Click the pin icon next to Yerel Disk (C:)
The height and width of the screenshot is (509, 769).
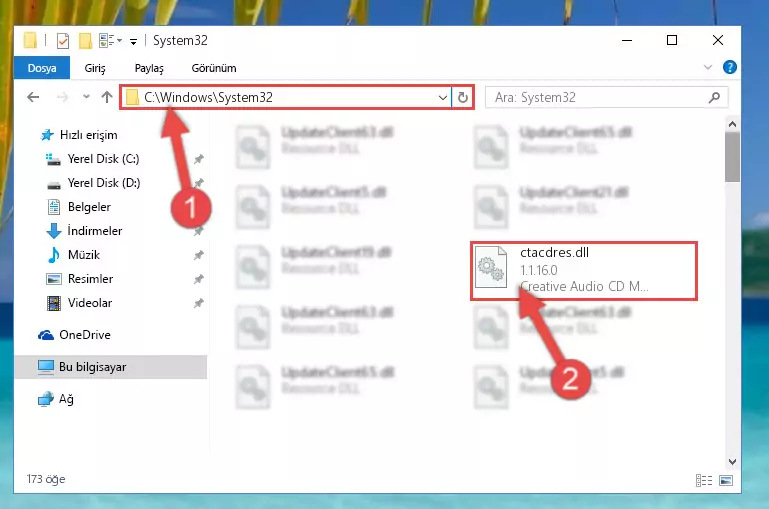click(198, 159)
